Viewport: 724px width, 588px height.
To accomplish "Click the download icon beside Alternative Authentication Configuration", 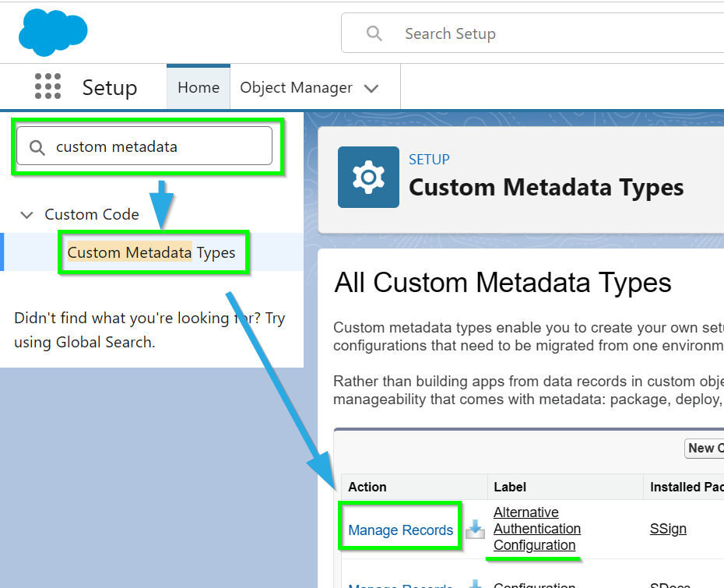I will coord(475,530).
